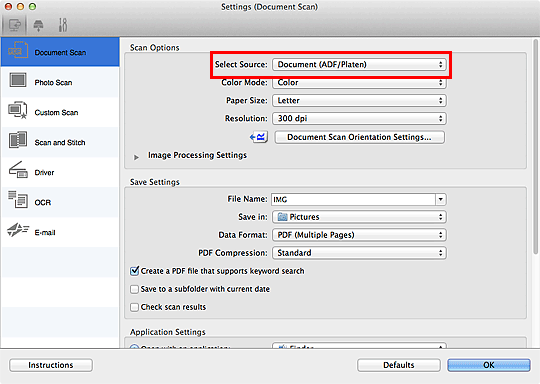Click the Defaults button

(399, 365)
